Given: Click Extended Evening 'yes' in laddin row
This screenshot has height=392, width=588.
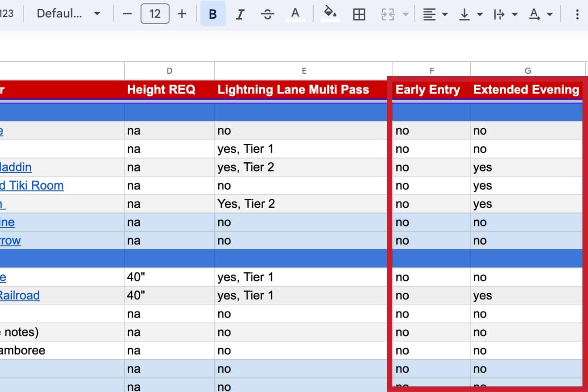Looking at the screenshot, I should click(482, 168).
